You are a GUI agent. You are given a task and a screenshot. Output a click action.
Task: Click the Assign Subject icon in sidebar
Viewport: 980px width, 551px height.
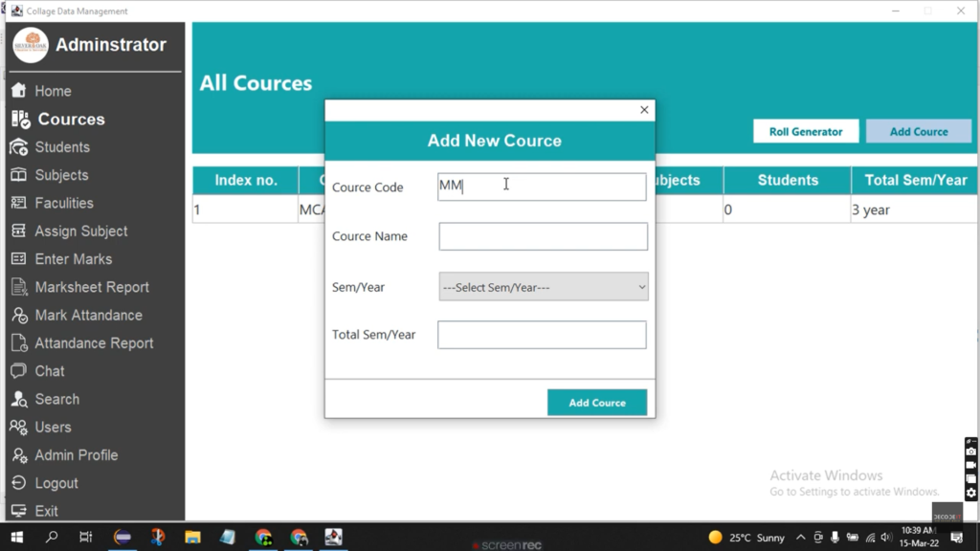click(19, 231)
